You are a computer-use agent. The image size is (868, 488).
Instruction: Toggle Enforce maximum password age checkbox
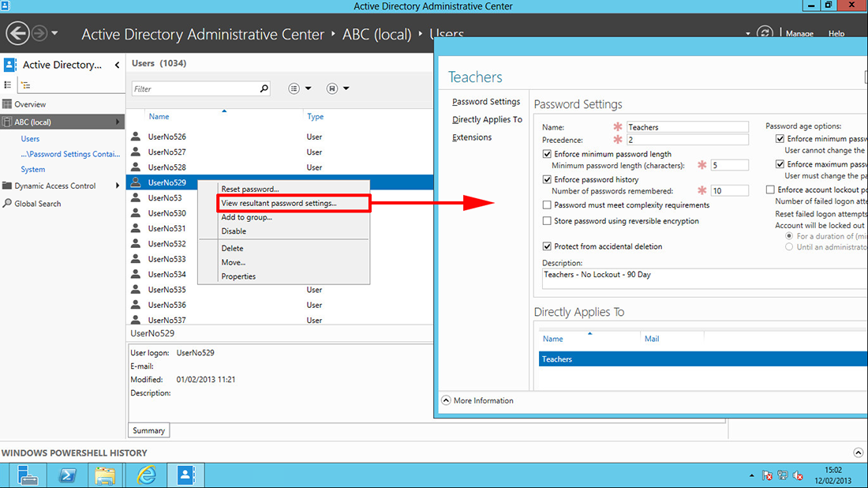[780, 164]
